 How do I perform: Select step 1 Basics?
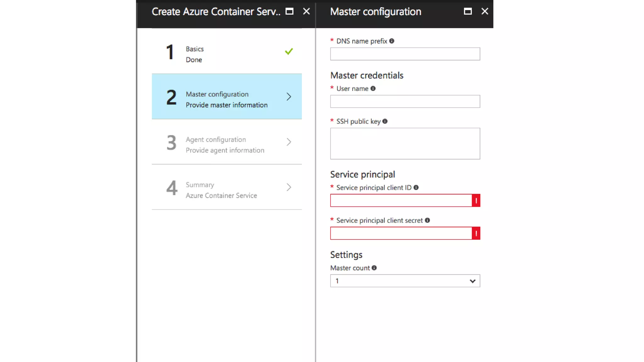pos(226,54)
